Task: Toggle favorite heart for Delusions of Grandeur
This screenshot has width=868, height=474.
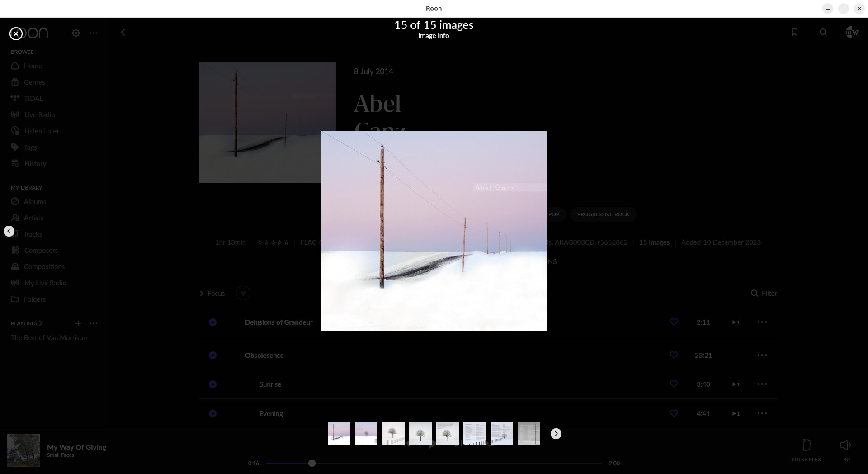Action: (x=674, y=322)
